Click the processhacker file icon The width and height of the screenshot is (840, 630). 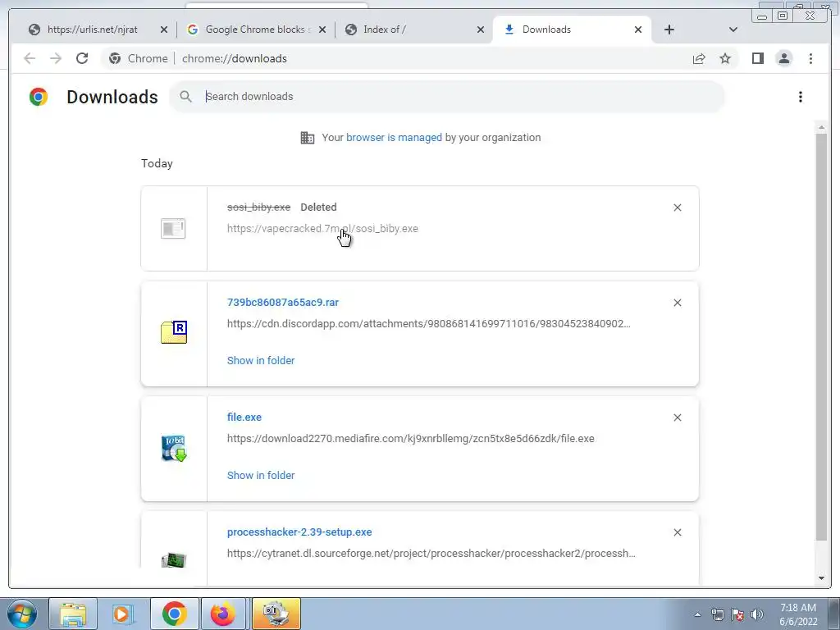coord(174,560)
